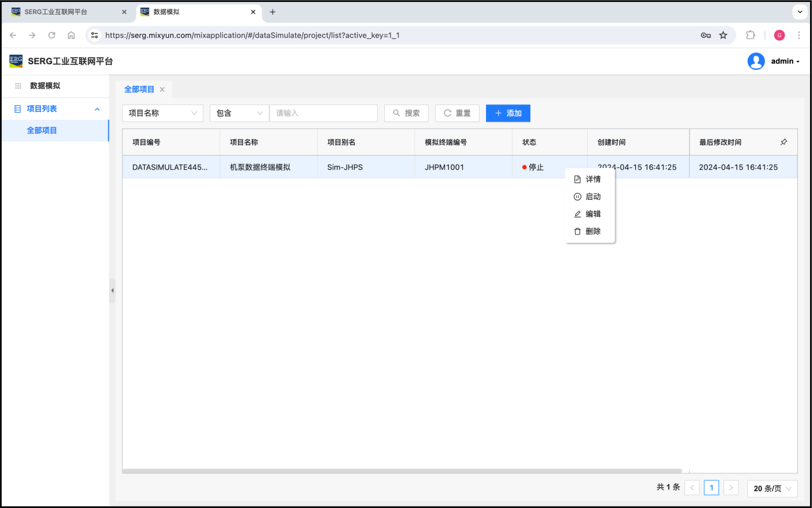The width and height of the screenshot is (812, 508).
Task: Open the 项目名称 field dropdown
Action: tap(163, 113)
